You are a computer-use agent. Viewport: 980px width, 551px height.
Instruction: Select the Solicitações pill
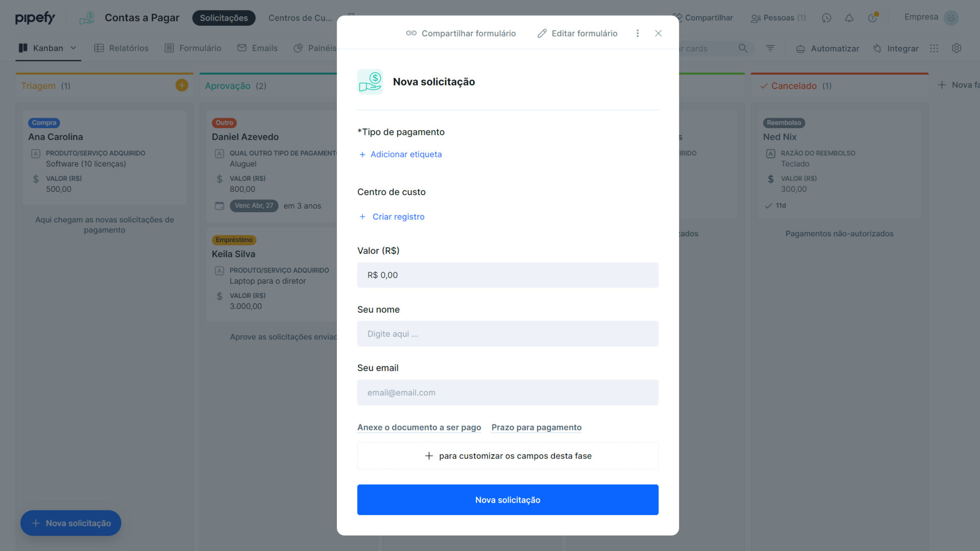(x=223, y=18)
